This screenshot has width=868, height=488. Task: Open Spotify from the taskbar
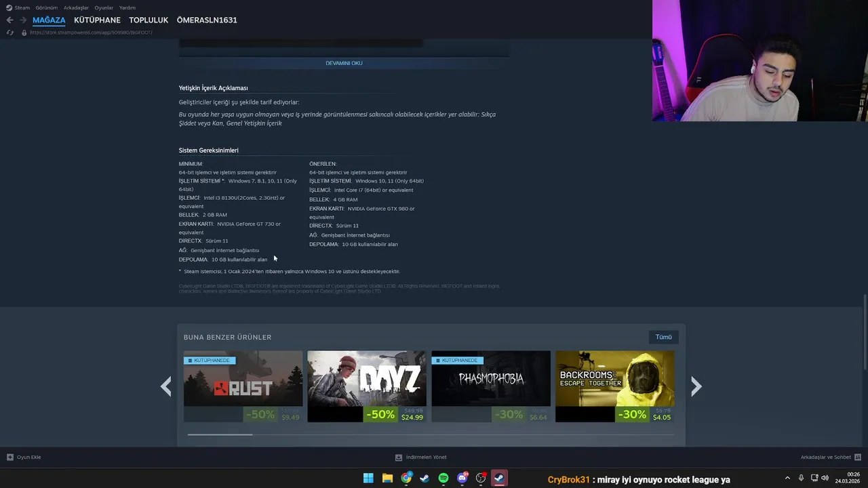point(443,479)
